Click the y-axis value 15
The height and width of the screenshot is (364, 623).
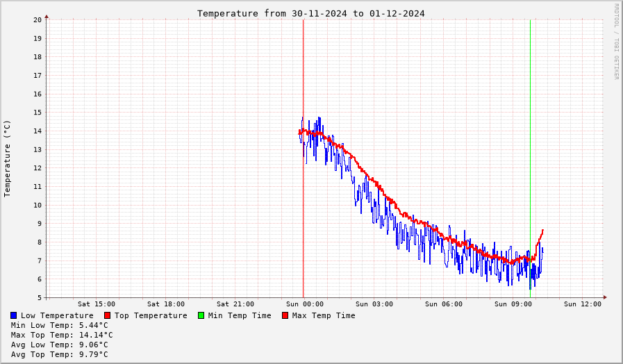pyautogui.click(x=38, y=113)
